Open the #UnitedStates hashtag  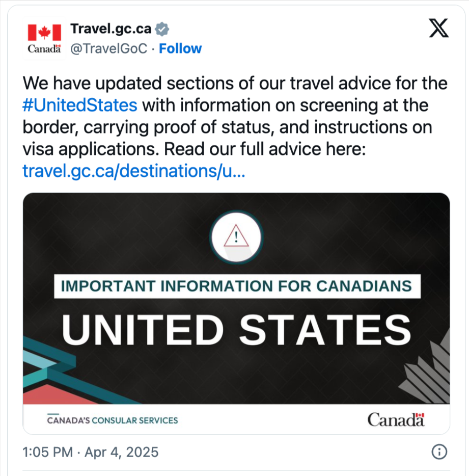[x=80, y=105]
